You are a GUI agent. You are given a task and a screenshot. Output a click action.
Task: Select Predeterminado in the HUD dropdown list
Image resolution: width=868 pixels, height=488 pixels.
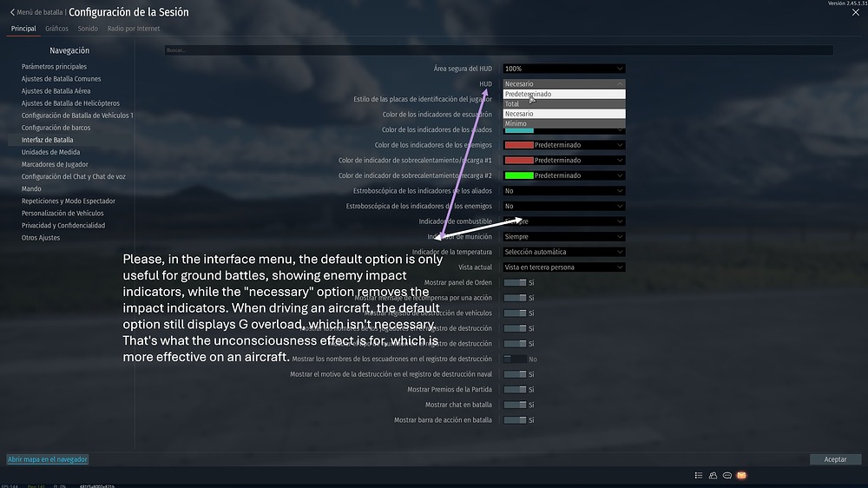coord(564,94)
